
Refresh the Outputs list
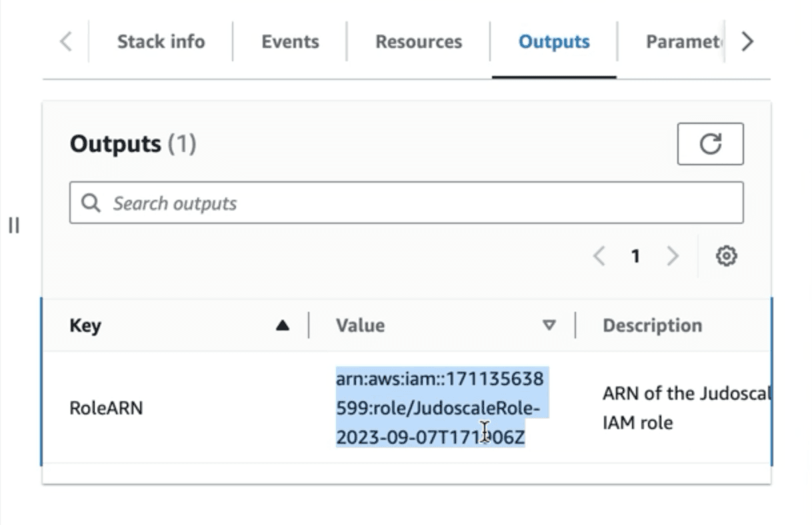710,144
